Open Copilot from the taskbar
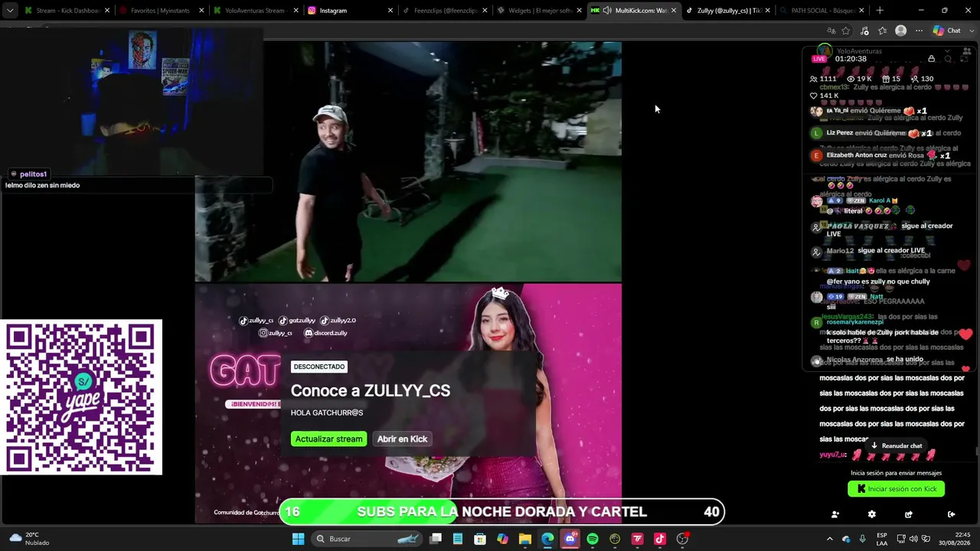The image size is (980, 551). 502,539
